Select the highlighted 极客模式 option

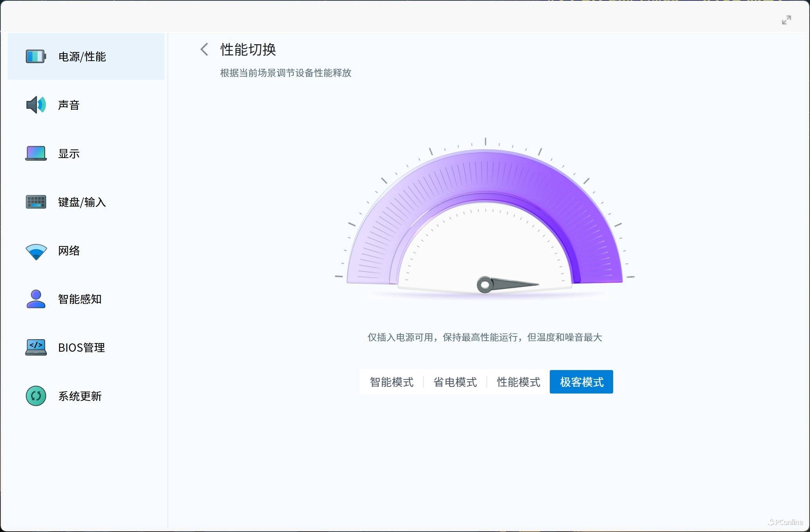tap(581, 382)
